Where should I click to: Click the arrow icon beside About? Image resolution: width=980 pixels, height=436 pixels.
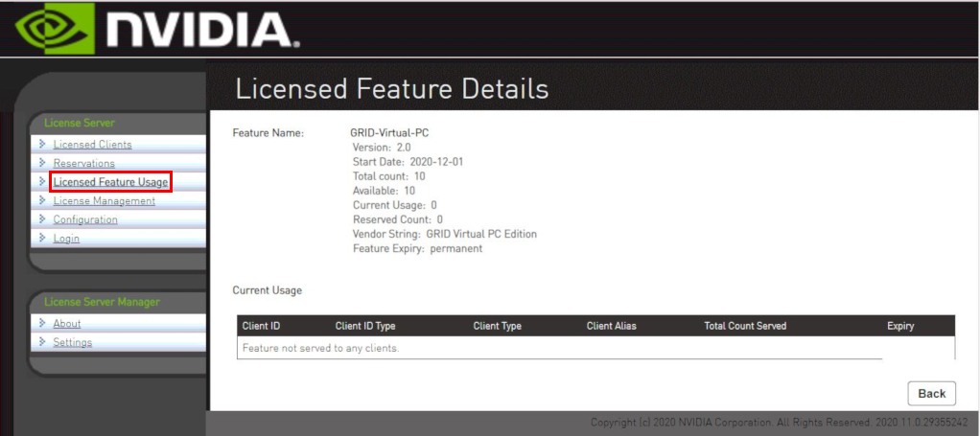coord(42,323)
